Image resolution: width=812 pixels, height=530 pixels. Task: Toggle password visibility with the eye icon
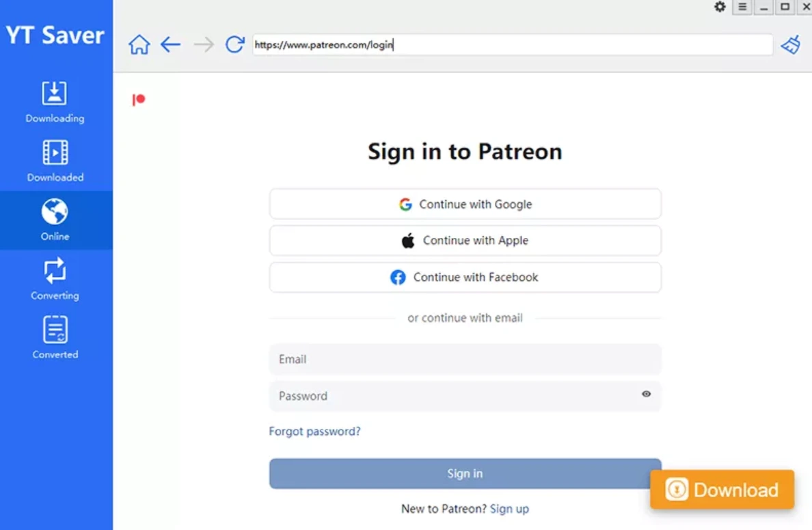(x=645, y=395)
